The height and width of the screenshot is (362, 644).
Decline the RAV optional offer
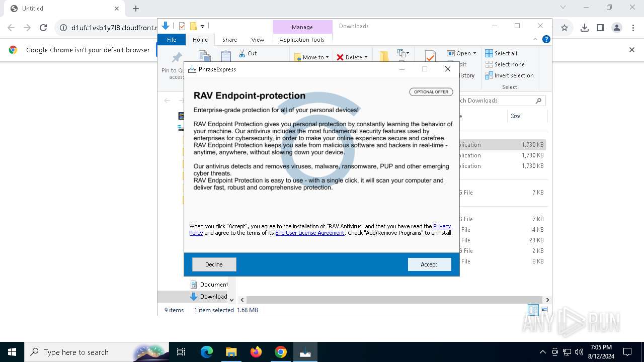pyautogui.click(x=214, y=264)
